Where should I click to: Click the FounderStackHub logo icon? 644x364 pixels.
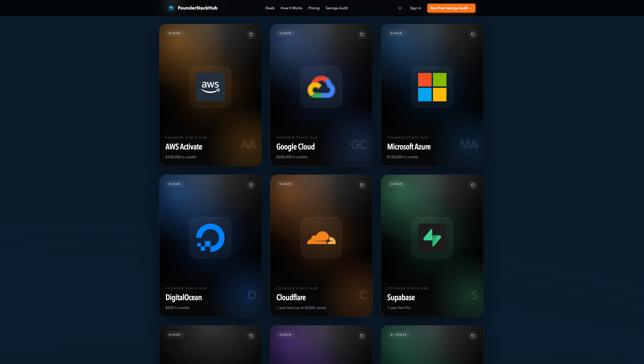pos(171,8)
